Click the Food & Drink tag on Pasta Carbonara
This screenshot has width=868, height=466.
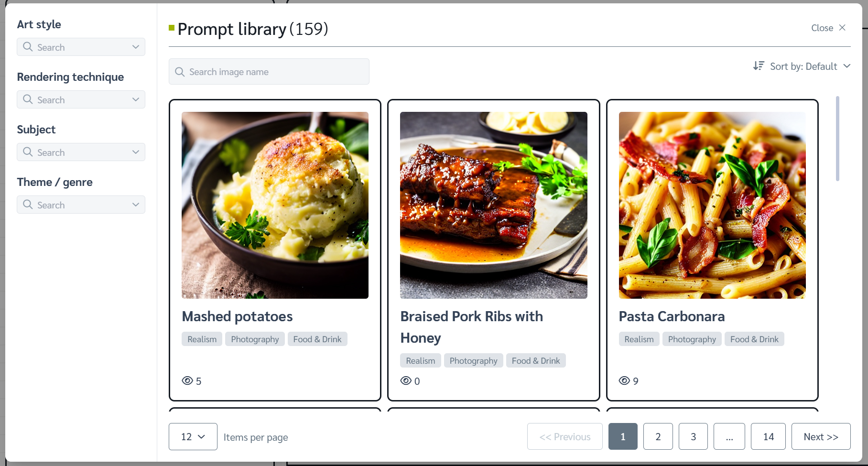coord(754,339)
